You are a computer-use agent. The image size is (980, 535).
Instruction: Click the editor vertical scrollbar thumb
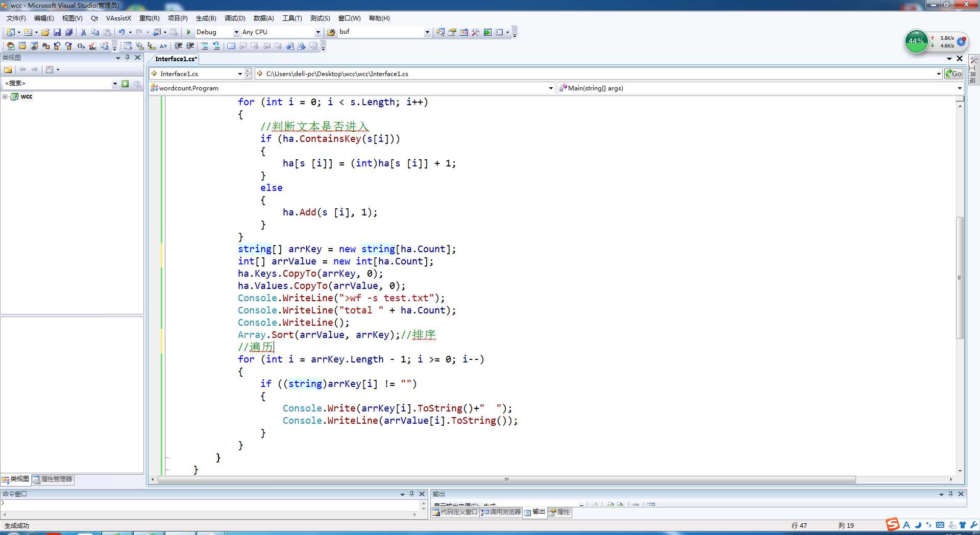(960, 278)
